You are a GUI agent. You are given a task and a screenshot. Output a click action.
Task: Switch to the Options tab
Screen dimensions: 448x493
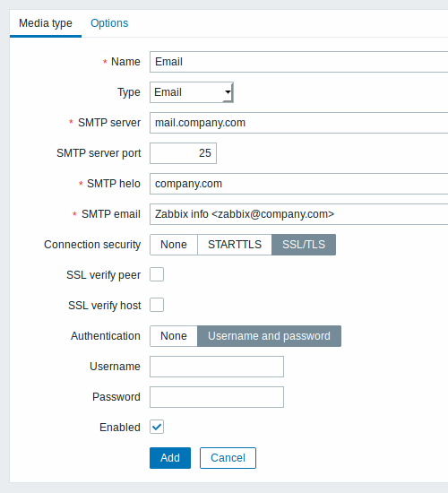(109, 23)
